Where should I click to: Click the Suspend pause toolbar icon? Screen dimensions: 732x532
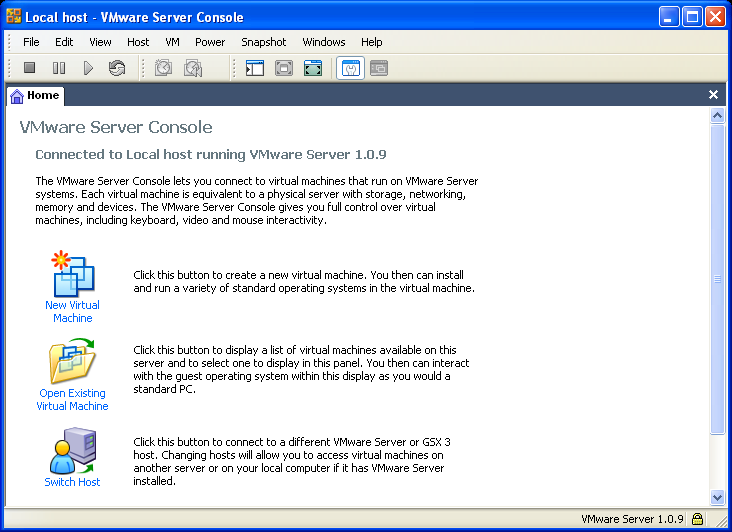(x=59, y=68)
